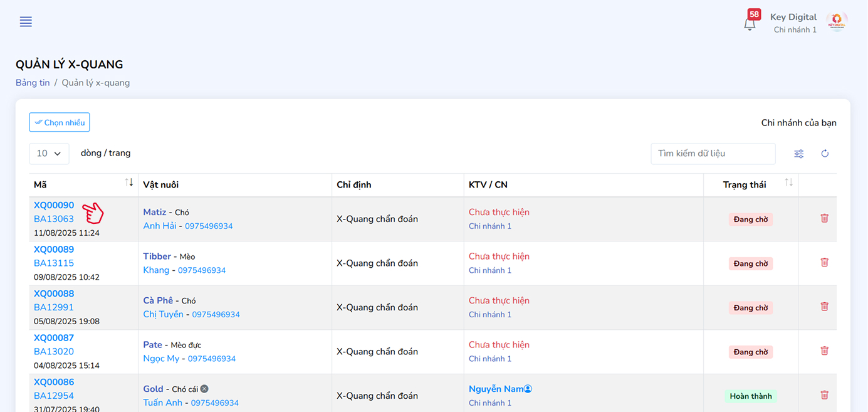Open the notification bell with 58 alerts
868x412 pixels.
[x=750, y=24]
